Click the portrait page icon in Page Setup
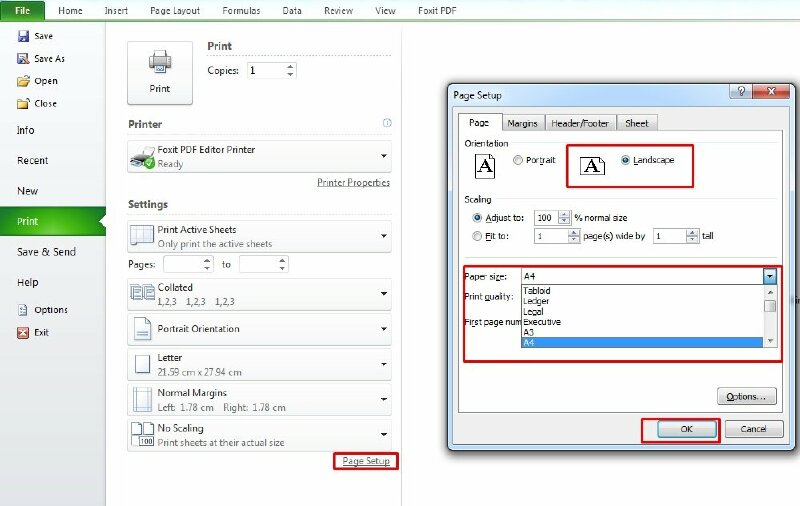Screen dimensions: 800x506 pyautogui.click(x=485, y=166)
